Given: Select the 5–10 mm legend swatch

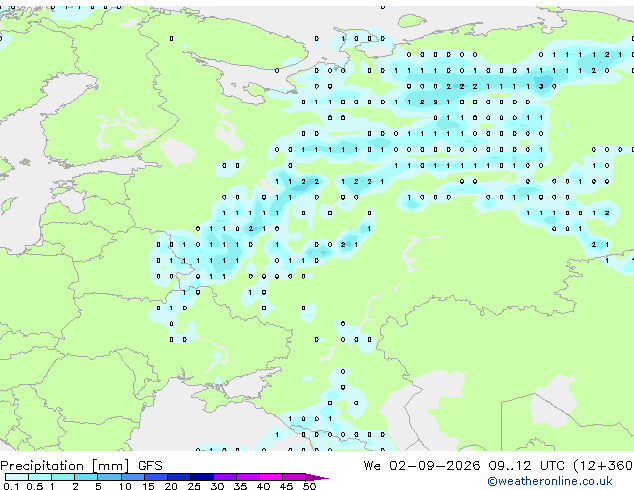Looking at the screenshot, I should tap(109, 477).
